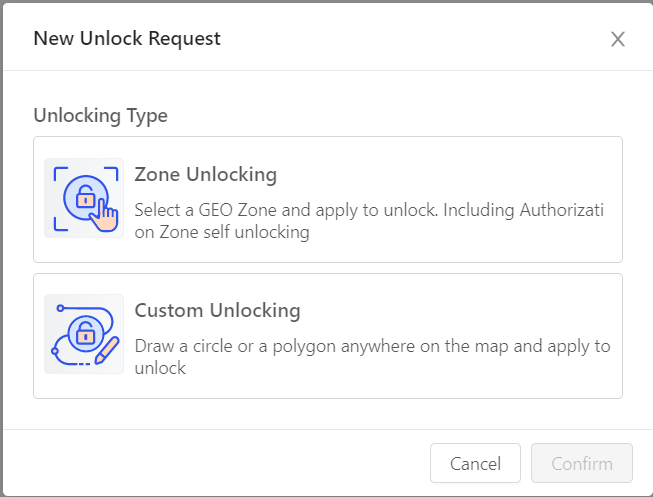Click the "Select a GEO Zone" description

click(369, 211)
